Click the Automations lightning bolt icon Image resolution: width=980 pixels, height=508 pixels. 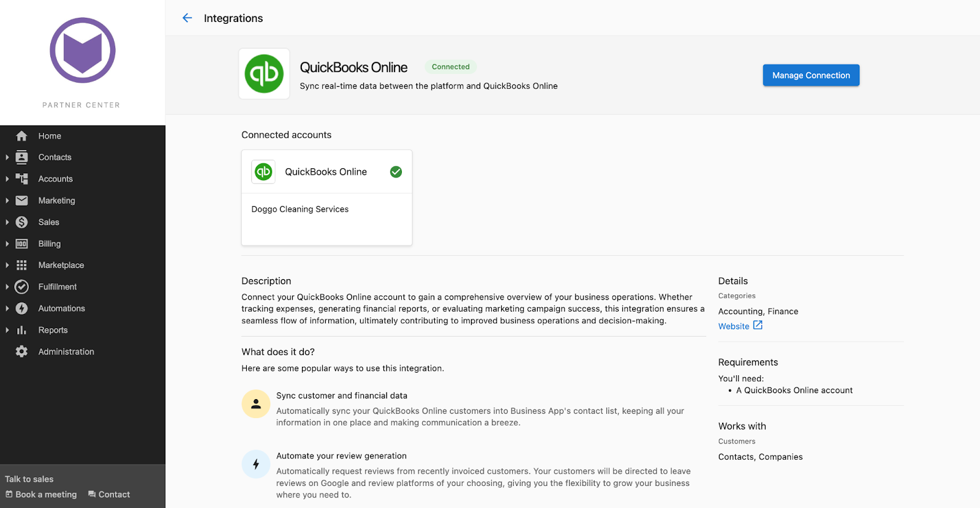point(21,308)
